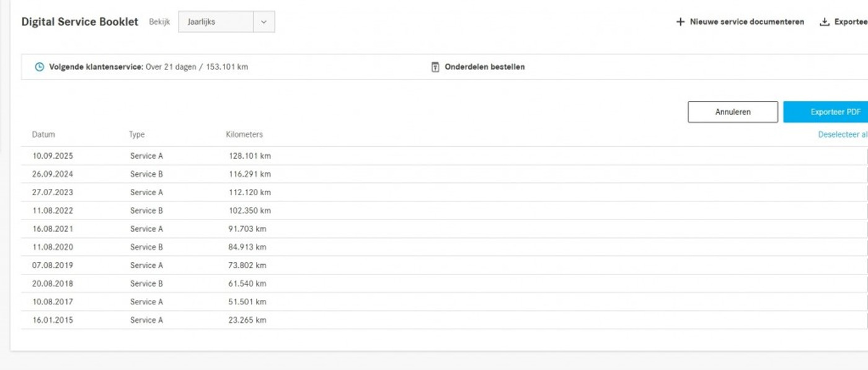This screenshot has height=370, width=868.
Task: Click the 84.913 km mileage value
Action: 247,247
